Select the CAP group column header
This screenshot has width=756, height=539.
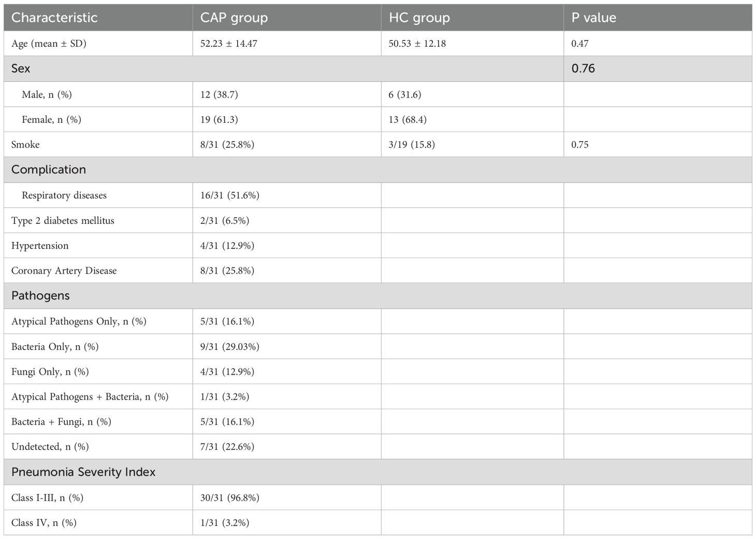tap(234, 18)
